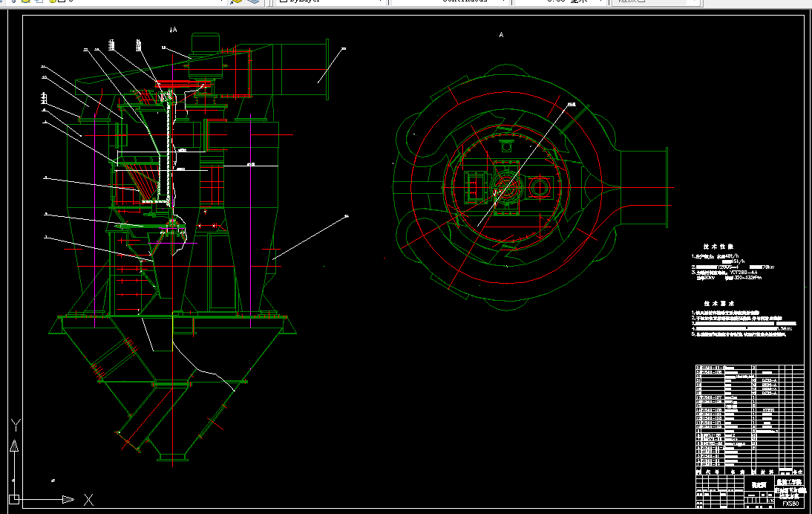Click the layer tool icon next to the layer dropdown
This screenshot has height=514, width=812.
236,1
